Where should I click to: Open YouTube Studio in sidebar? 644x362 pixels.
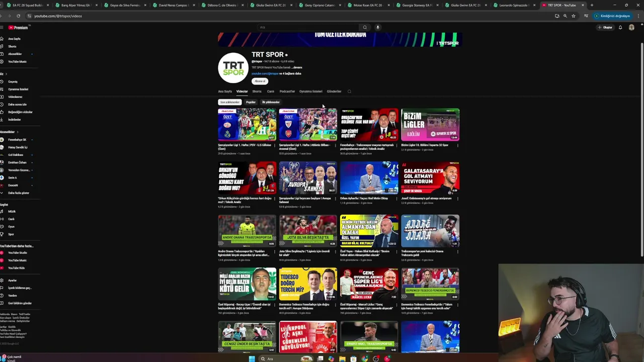pos(17,252)
